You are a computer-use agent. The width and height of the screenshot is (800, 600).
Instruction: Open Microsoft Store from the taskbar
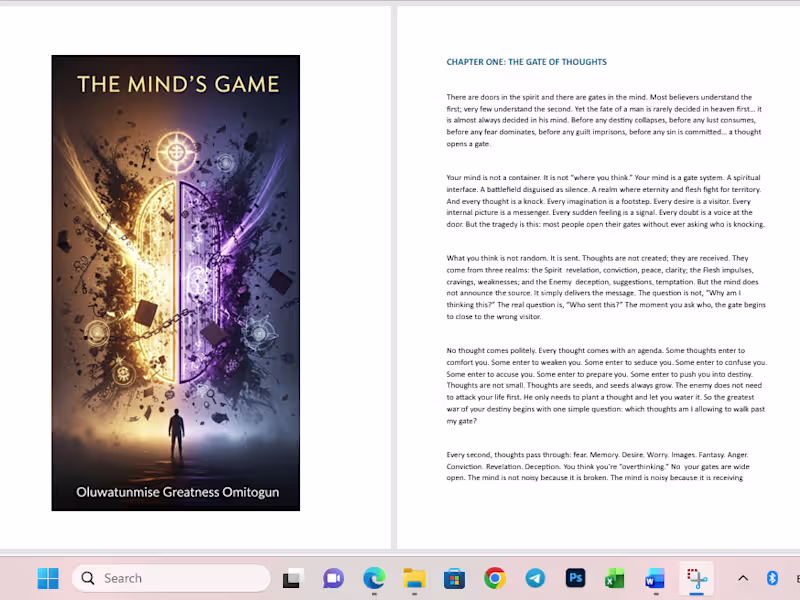point(454,578)
